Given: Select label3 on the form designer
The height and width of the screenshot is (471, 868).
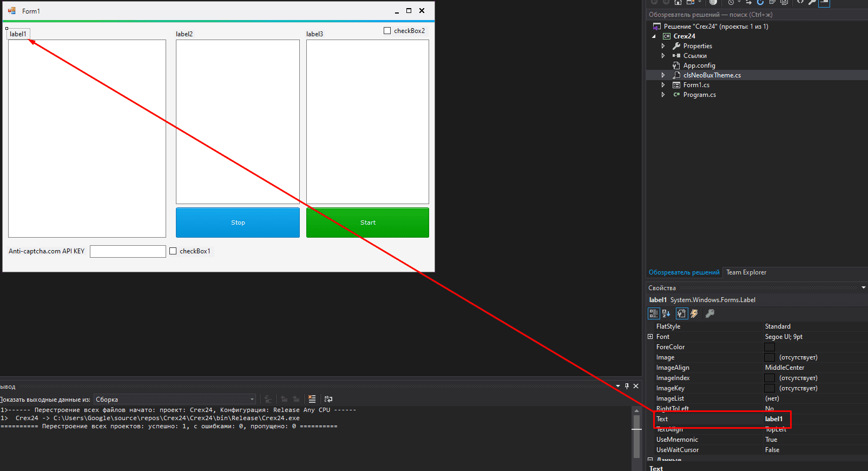Looking at the screenshot, I should pyautogui.click(x=314, y=34).
